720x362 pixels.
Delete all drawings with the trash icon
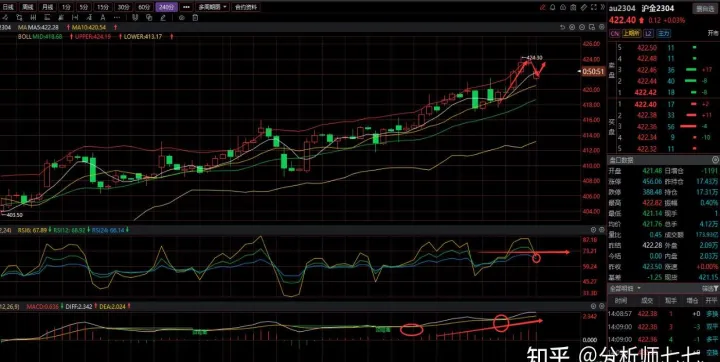196,17
